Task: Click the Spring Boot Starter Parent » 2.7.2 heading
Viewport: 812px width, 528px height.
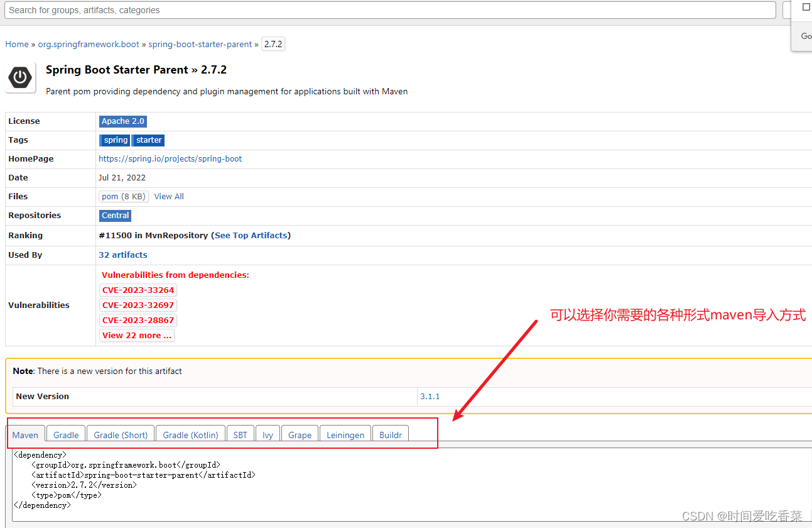Action: [136, 70]
